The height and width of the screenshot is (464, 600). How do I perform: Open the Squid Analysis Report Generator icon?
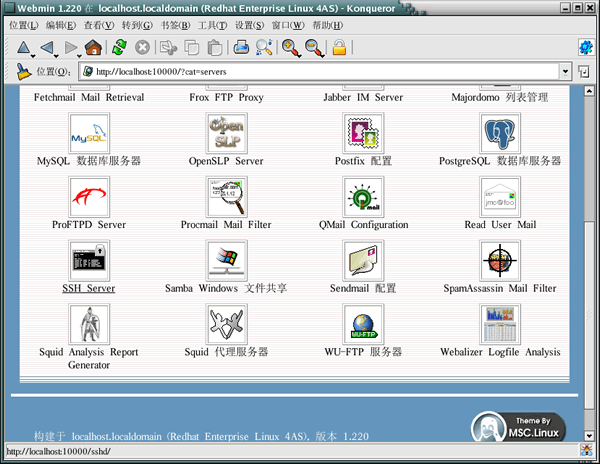(89, 324)
